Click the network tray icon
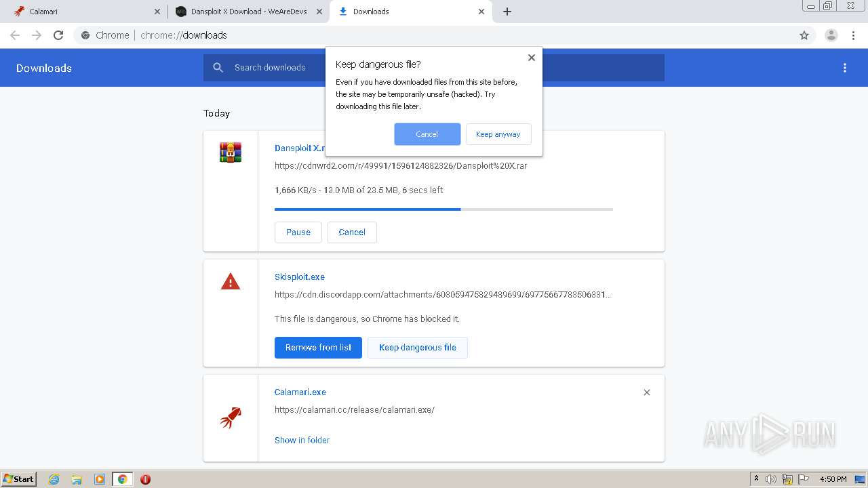868x488 pixels. [x=787, y=479]
